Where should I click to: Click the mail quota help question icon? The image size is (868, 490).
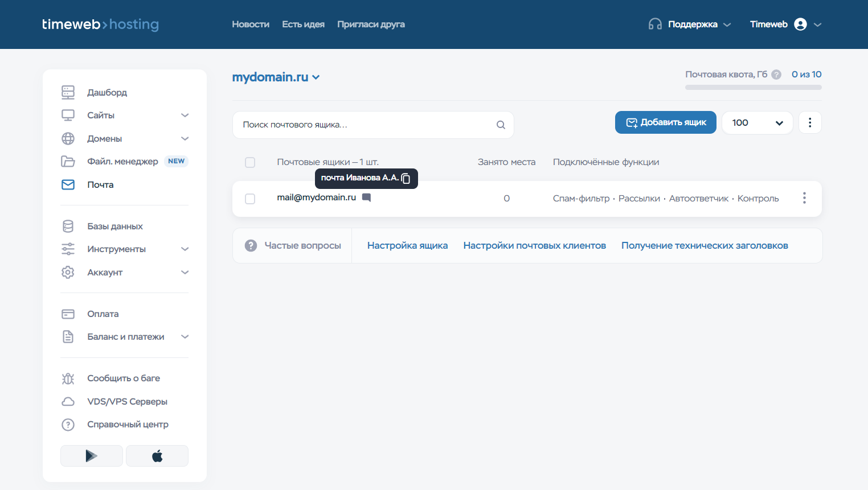[x=776, y=75]
